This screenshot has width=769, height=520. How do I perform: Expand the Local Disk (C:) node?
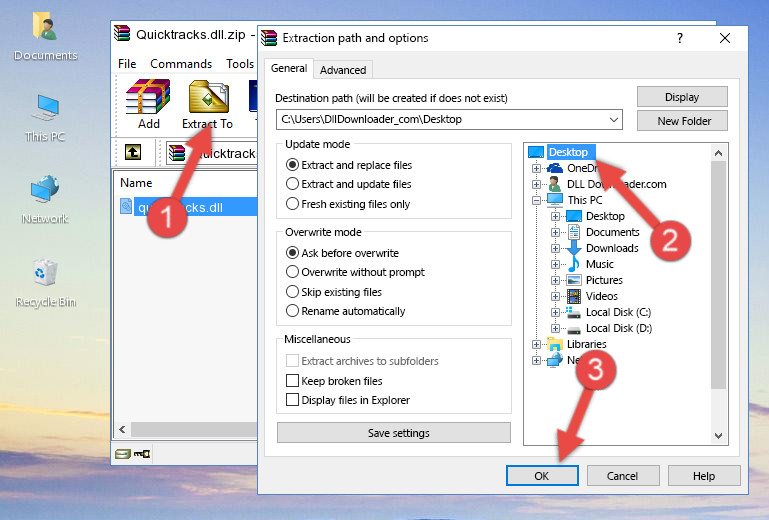tap(555, 312)
